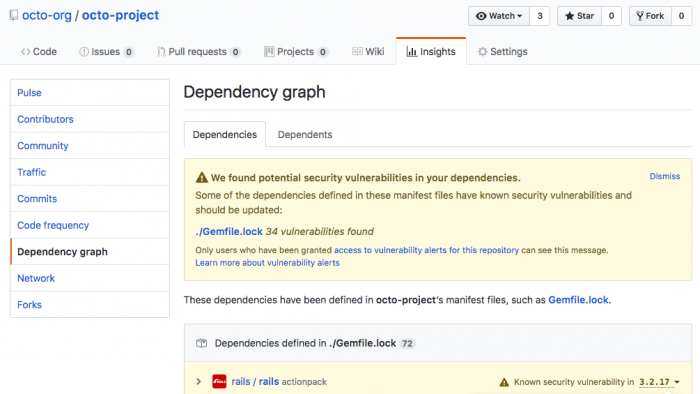
Task: Click the warning triangle in the security alert banner
Action: coord(202,178)
